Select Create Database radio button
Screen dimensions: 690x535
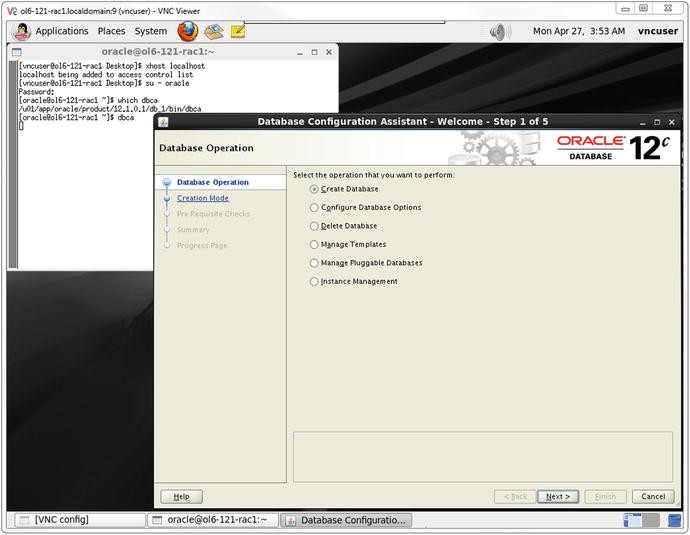click(x=314, y=189)
